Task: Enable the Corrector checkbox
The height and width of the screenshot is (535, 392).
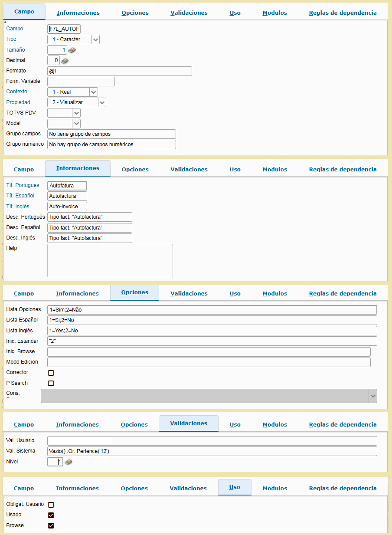Action: point(51,373)
